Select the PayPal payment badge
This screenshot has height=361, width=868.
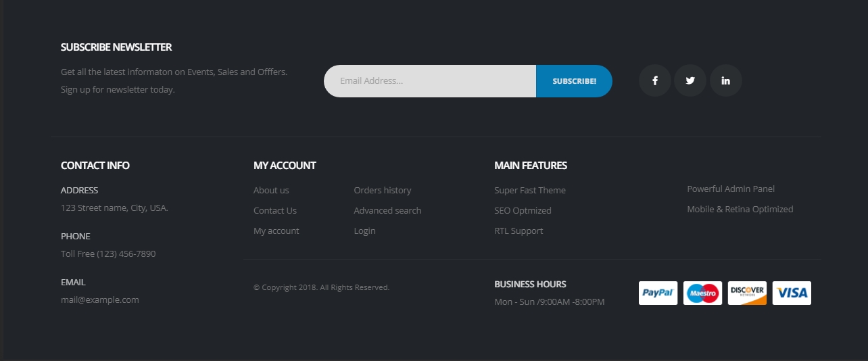pos(658,293)
